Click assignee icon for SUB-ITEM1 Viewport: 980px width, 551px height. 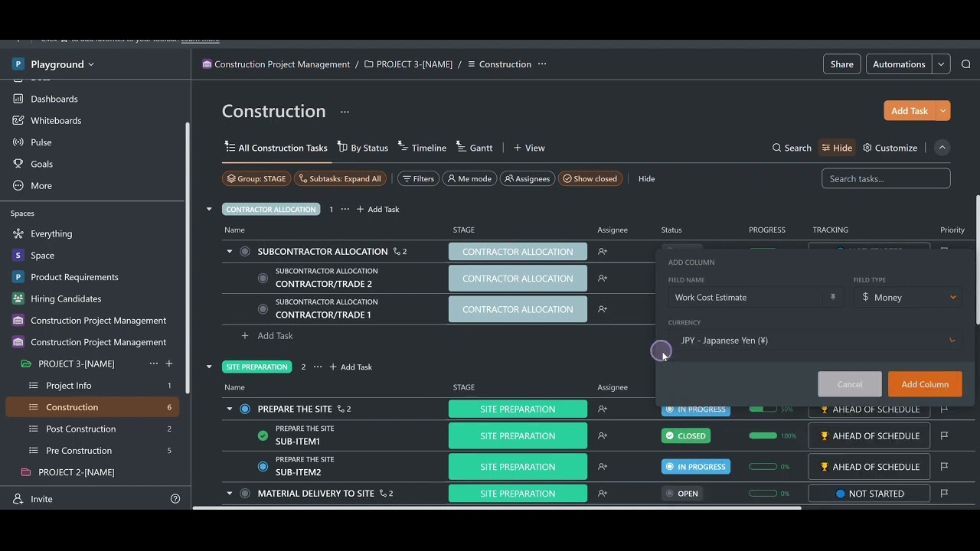(603, 436)
